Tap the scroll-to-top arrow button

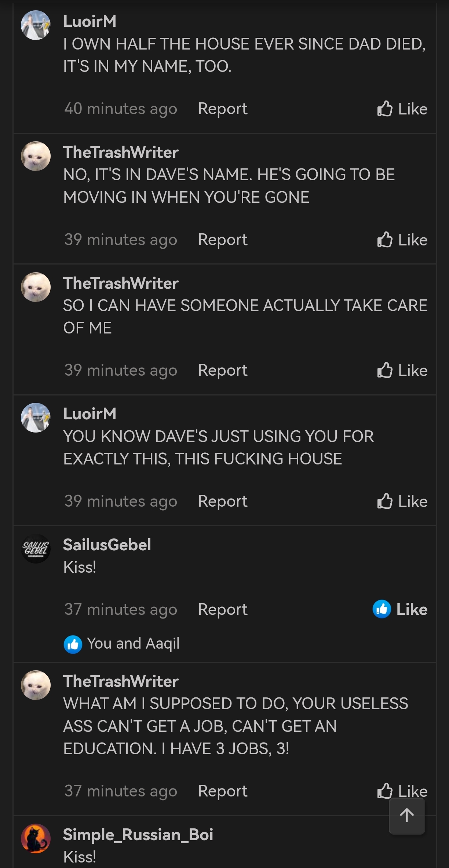click(x=407, y=816)
